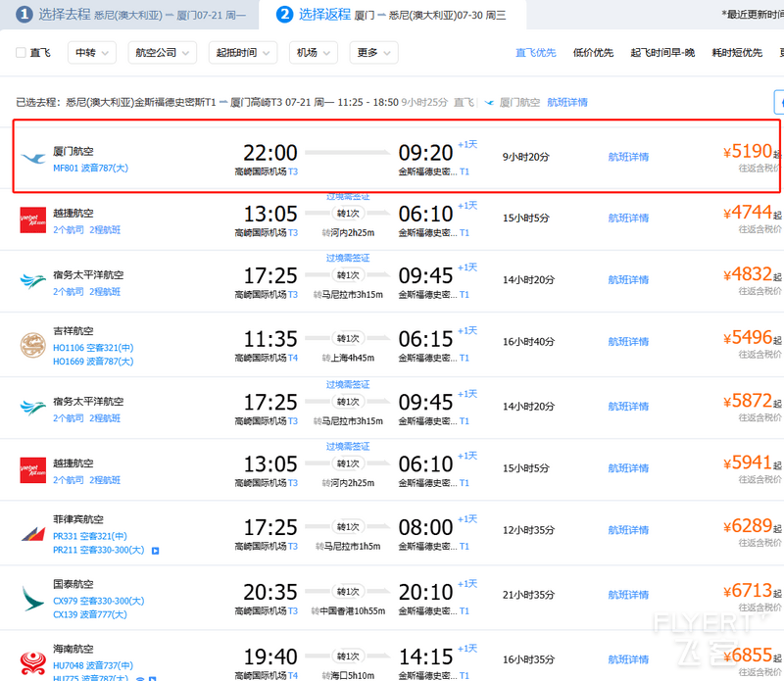Viewport: 784px width, 681px height.
Task: Click PR331 空客321(中) flight number
Action: click(90, 537)
